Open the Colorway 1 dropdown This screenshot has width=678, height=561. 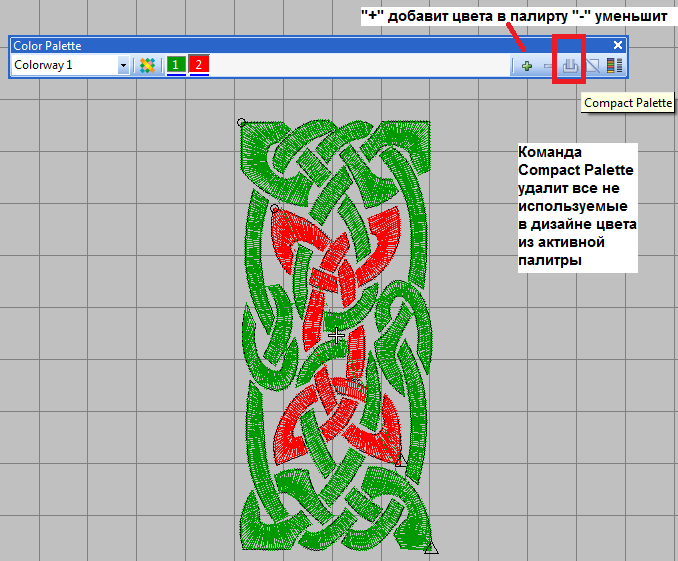click(x=123, y=66)
